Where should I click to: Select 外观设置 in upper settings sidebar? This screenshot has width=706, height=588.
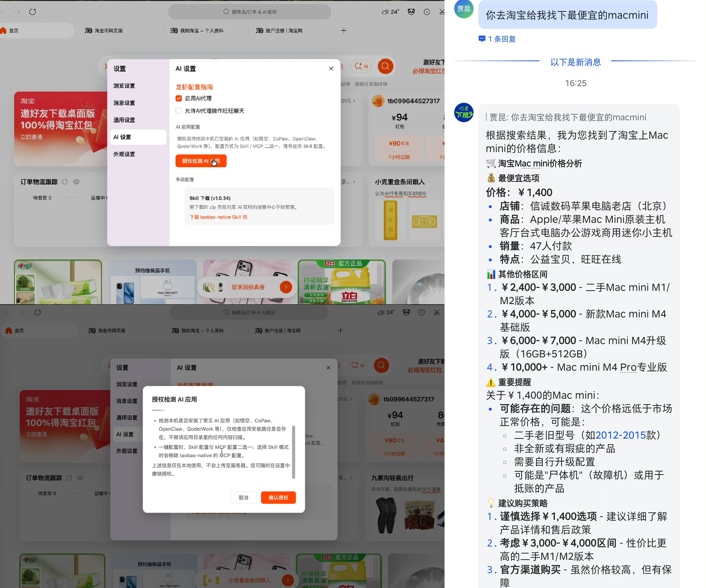[124, 154]
